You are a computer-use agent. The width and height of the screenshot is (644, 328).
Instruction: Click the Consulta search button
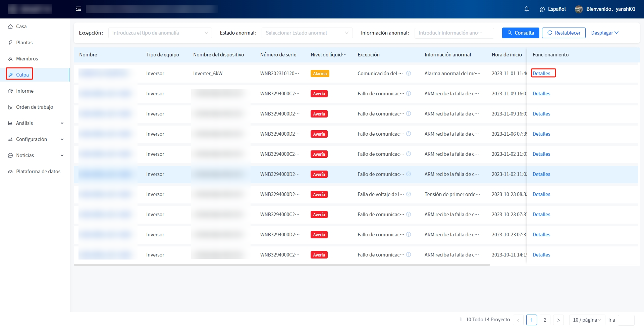tap(521, 33)
